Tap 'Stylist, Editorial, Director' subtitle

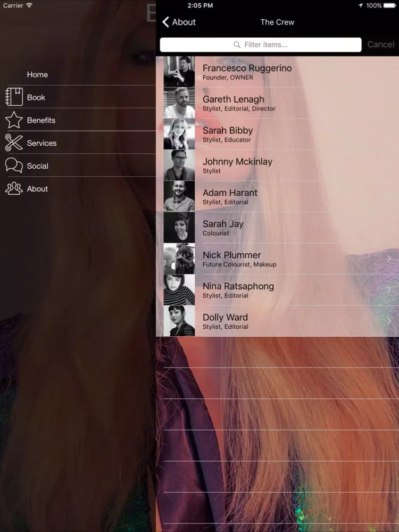coord(239,109)
